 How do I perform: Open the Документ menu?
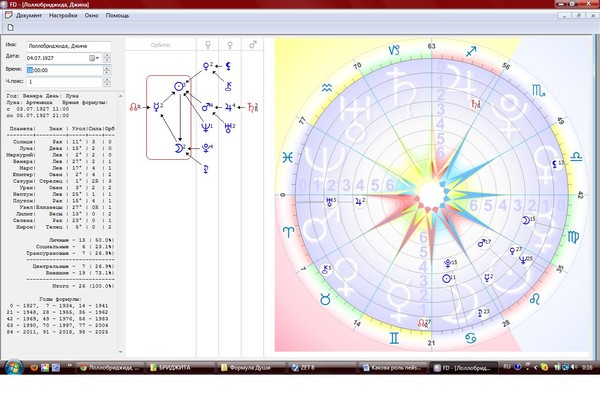pos(28,16)
